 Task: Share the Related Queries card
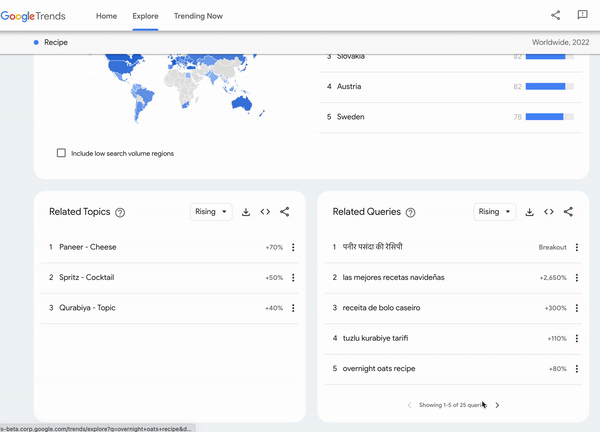(x=568, y=212)
